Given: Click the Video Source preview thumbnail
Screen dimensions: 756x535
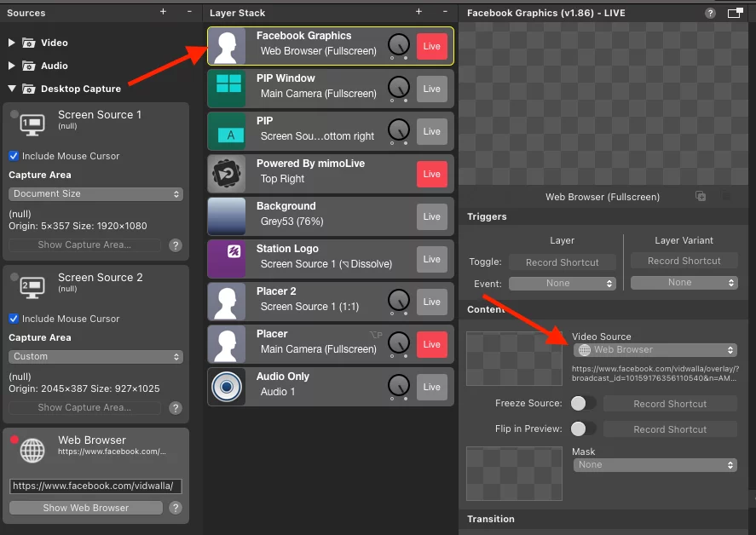Looking at the screenshot, I should click(514, 359).
